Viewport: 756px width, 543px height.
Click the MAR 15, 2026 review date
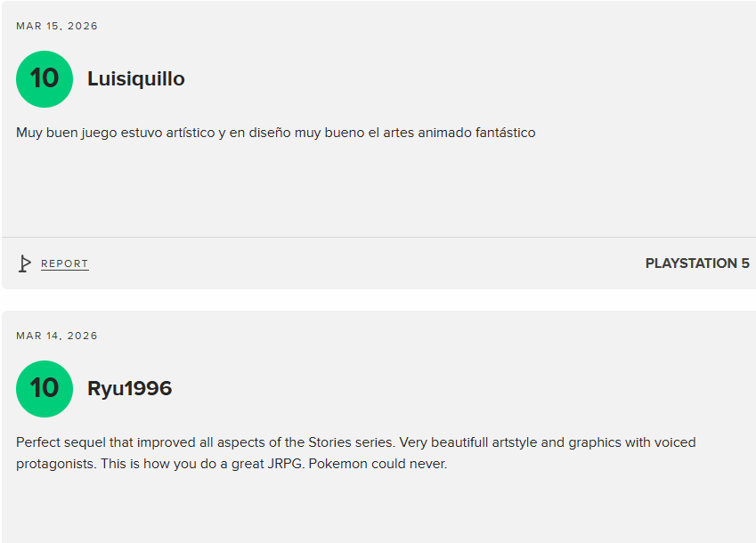click(57, 26)
